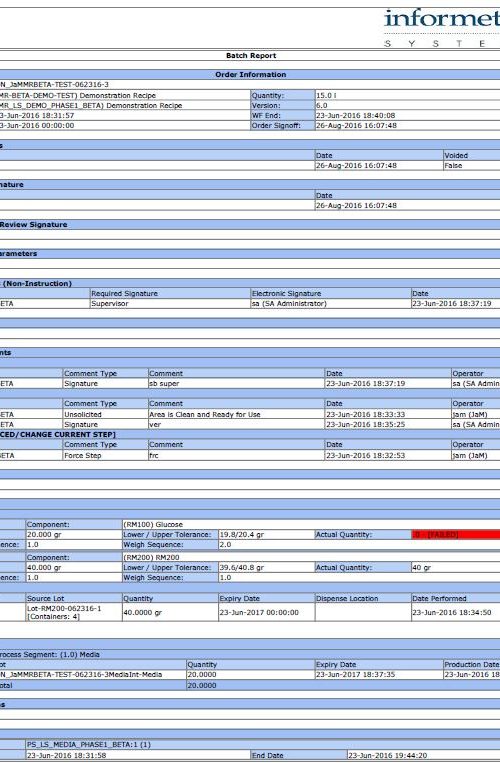Click the Order Information section header

(x=250, y=74)
